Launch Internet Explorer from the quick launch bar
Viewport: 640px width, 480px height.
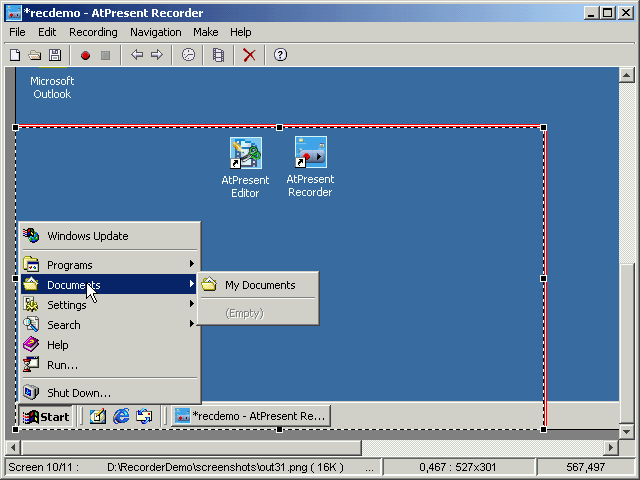point(121,416)
